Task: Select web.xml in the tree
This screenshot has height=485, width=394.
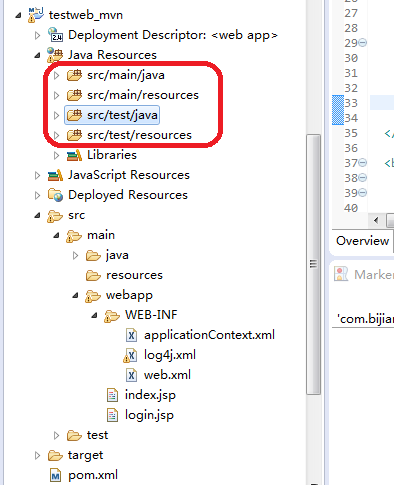Action: pos(167,375)
